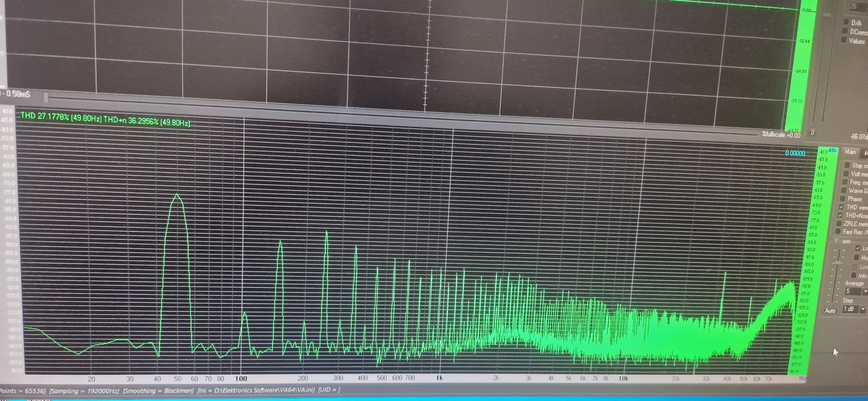Tick the Volt meter checkbox
The width and height of the screenshot is (868, 401).
(x=846, y=174)
